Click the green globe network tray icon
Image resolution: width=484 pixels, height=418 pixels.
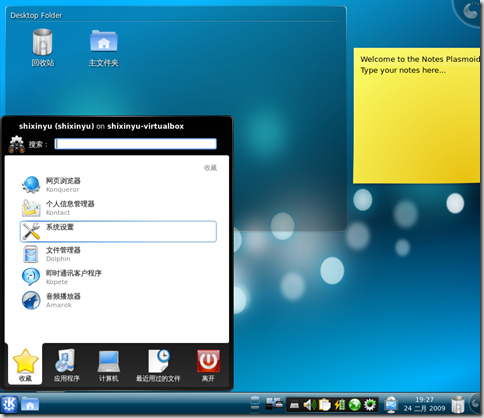click(x=355, y=405)
